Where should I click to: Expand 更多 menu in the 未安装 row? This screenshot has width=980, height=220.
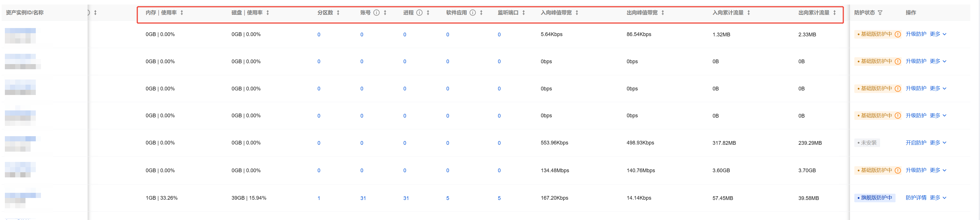click(938, 143)
